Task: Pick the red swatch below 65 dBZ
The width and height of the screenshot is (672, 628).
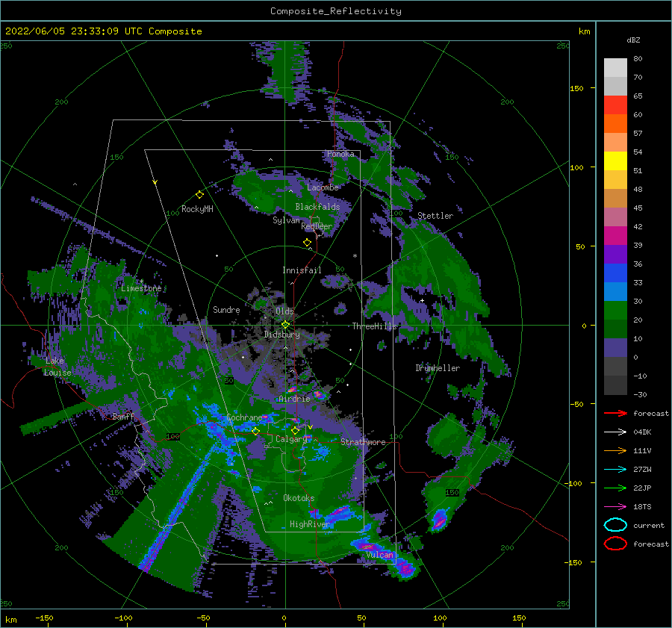Action: pos(615,105)
